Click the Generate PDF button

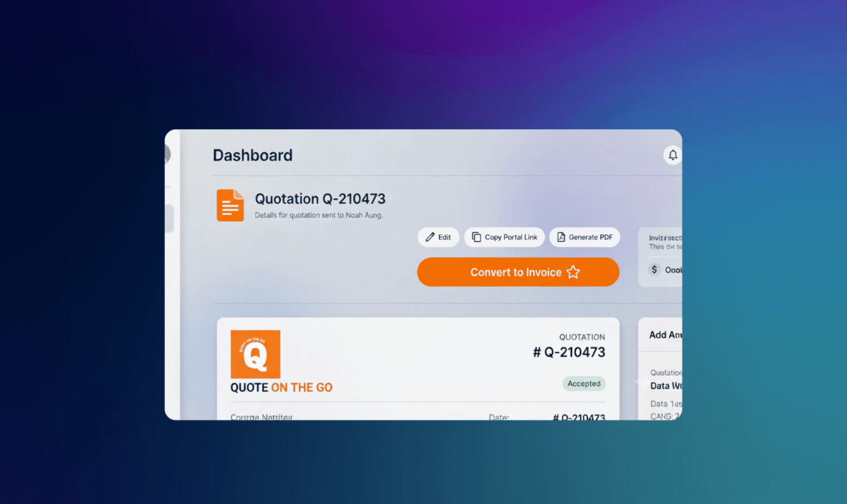[585, 237]
